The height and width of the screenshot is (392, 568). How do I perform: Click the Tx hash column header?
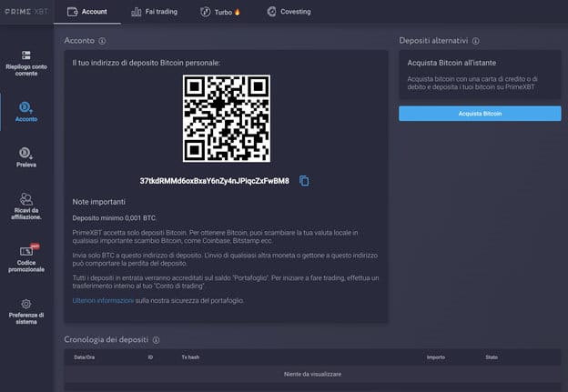point(190,357)
